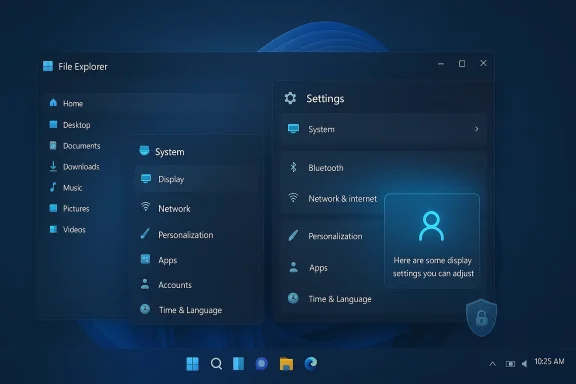576x384 pixels.
Task: Click the user avatar in the tip card
Action: coord(431,226)
